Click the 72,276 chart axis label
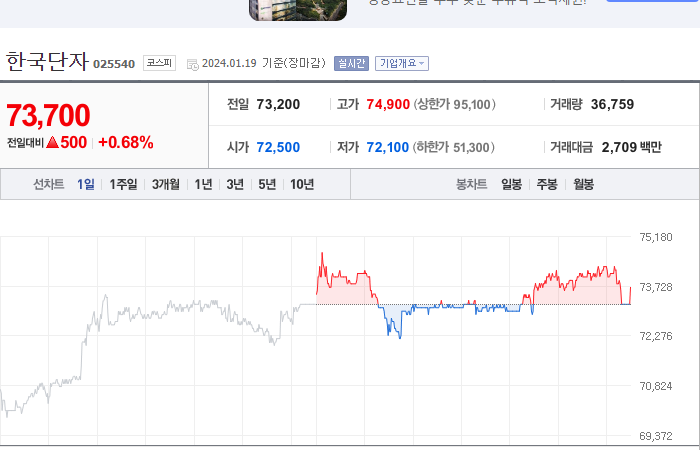Viewport: 700px width, 450px height. pyautogui.click(x=656, y=336)
